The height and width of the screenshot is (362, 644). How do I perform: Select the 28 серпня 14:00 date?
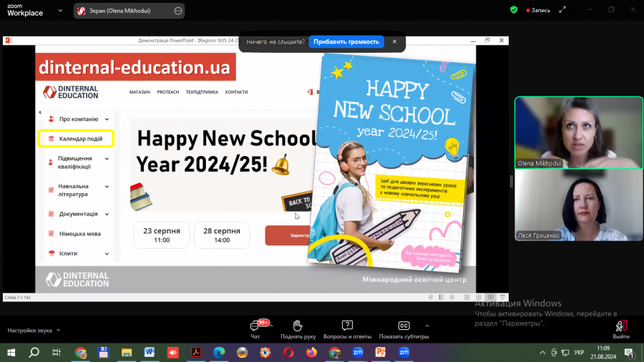point(222,235)
